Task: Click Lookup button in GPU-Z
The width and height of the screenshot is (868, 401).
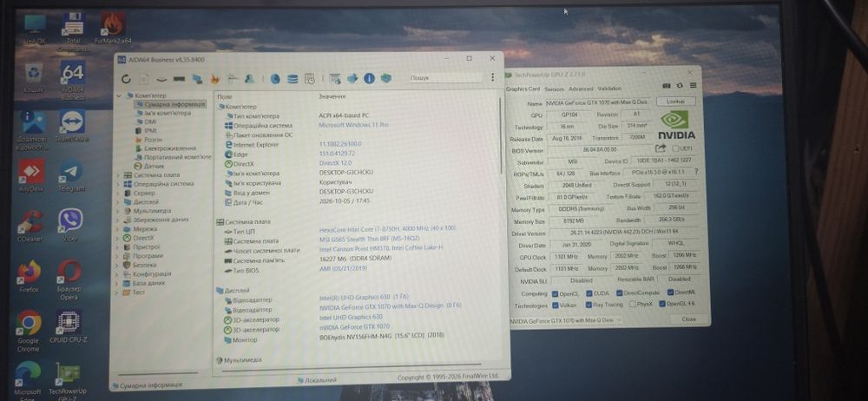Action: (x=675, y=102)
